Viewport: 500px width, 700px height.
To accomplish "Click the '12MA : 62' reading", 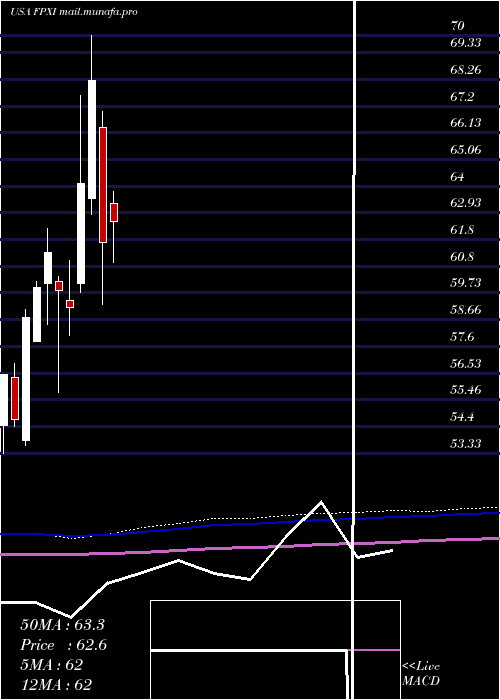I will pyautogui.click(x=56, y=684).
